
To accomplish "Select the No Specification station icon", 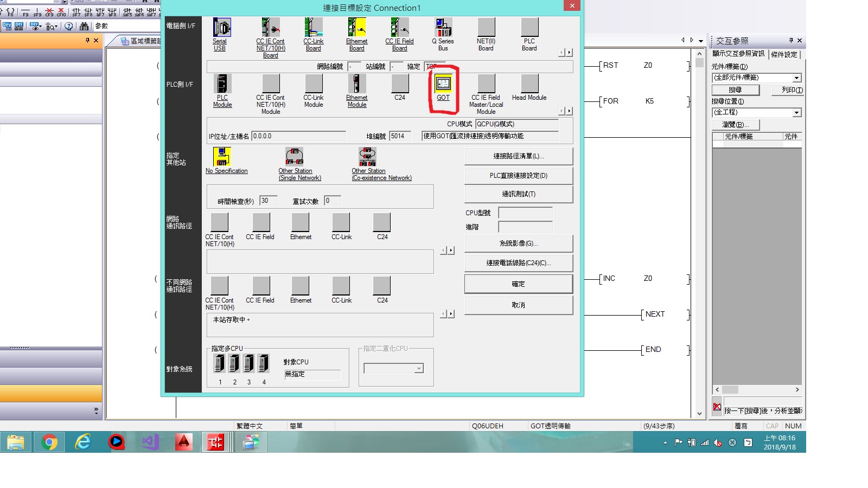I will click(x=222, y=157).
